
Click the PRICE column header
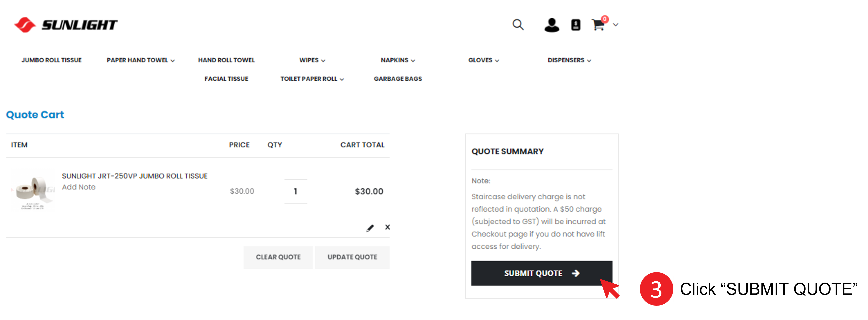239,145
